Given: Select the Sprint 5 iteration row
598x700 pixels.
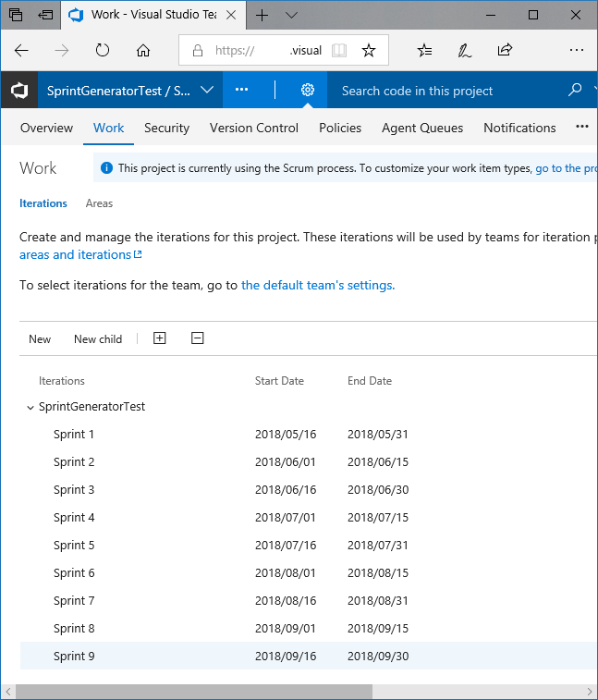Looking at the screenshot, I should click(308, 545).
